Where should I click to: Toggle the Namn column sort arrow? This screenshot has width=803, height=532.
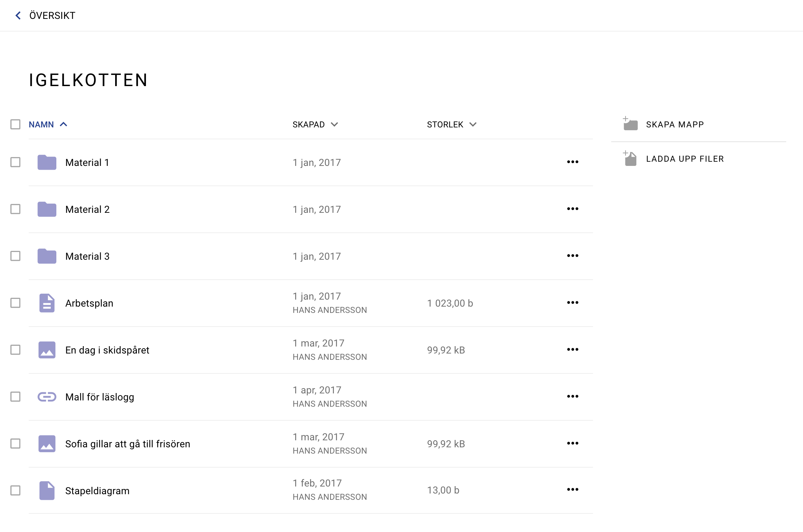63,124
